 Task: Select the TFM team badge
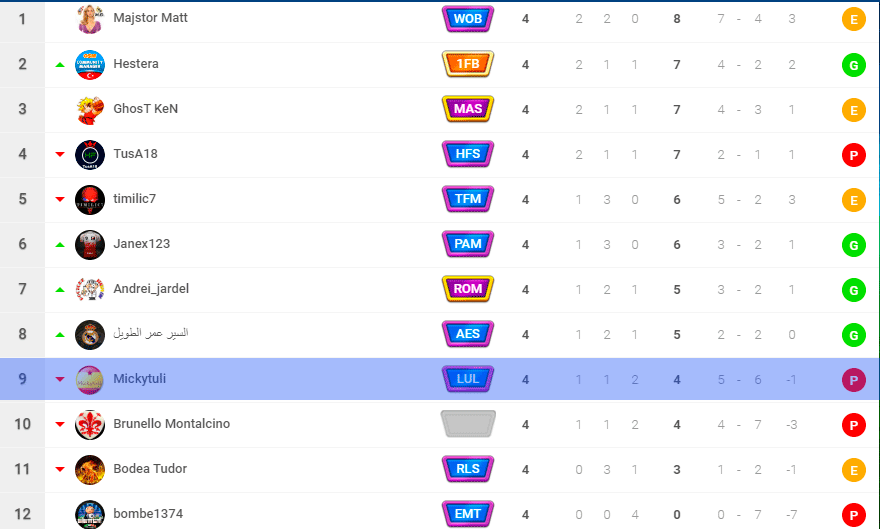coord(468,199)
